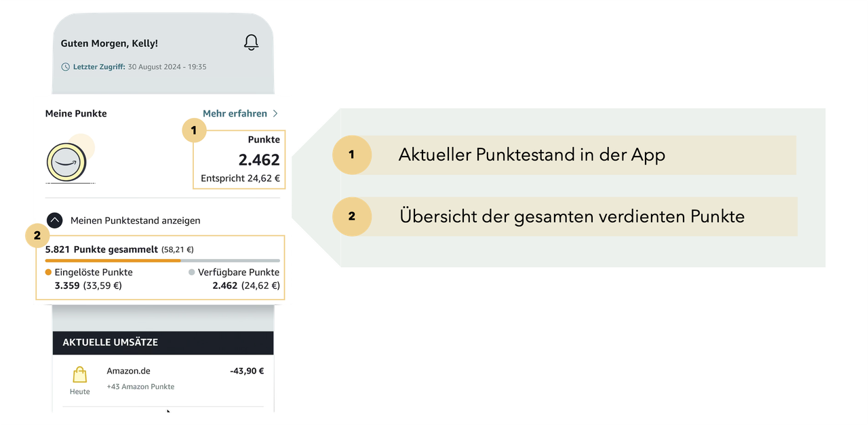Click the gray dot beside Verfügbare Punkte
Image resolution: width=868 pixels, height=425 pixels.
(192, 272)
